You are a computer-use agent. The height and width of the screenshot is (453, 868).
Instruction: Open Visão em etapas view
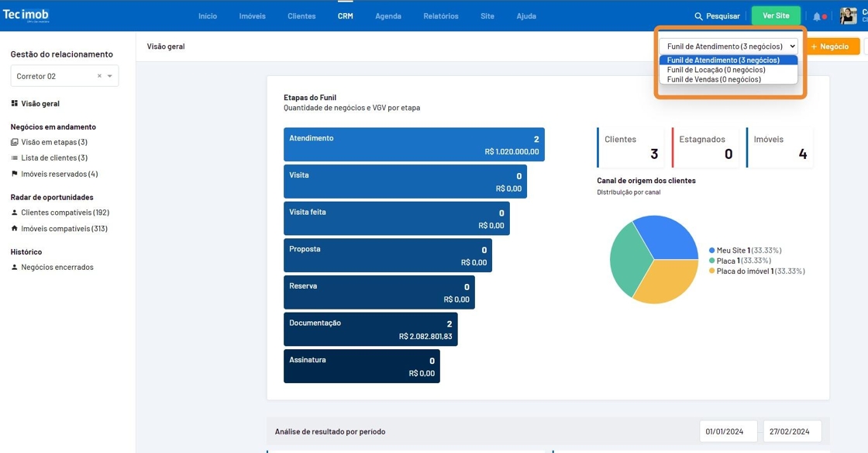[53, 142]
